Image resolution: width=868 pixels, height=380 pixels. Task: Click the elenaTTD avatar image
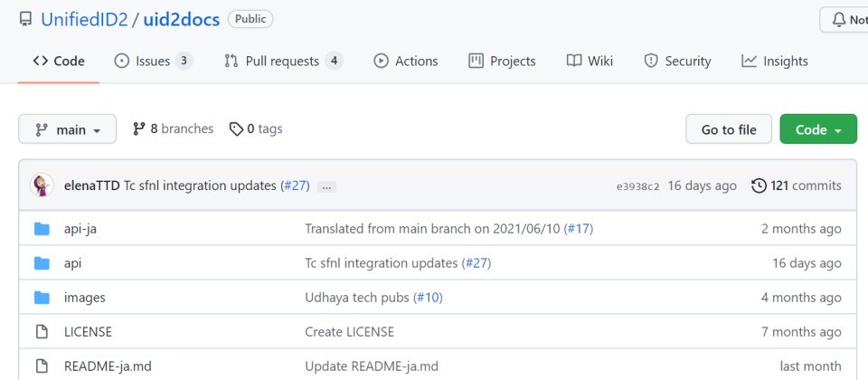pos(42,185)
